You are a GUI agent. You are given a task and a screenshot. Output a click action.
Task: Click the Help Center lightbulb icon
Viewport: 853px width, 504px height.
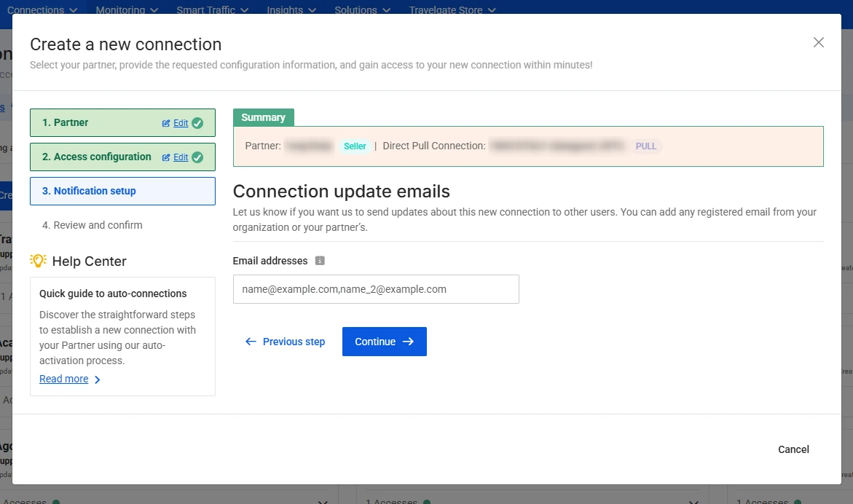39,261
